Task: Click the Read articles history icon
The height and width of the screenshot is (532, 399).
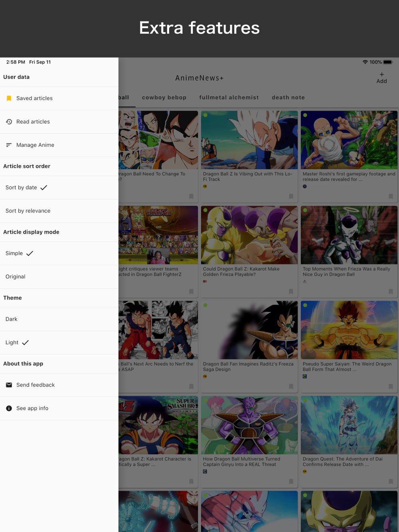Action: coord(9,122)
